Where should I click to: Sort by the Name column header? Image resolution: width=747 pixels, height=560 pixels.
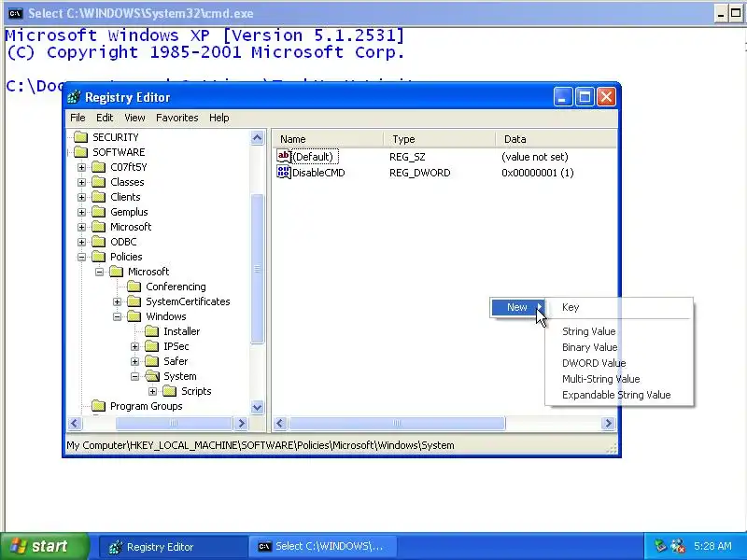[x=328, y=139]
